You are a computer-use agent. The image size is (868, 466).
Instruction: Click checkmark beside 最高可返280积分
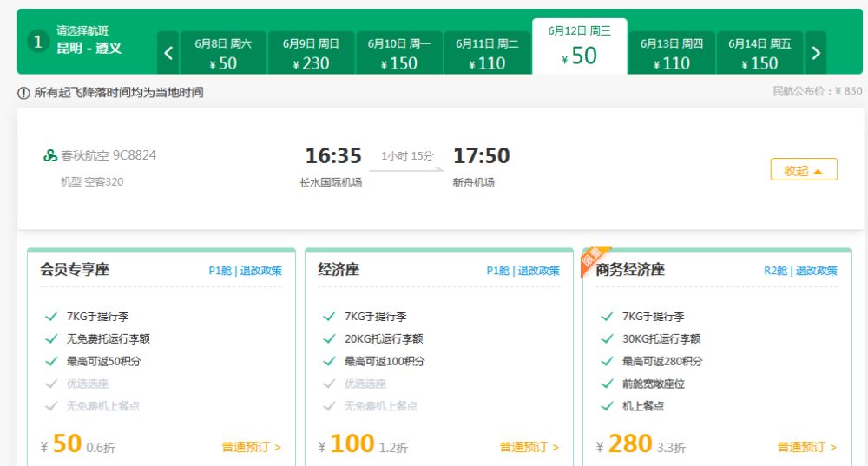coord(608,361)
